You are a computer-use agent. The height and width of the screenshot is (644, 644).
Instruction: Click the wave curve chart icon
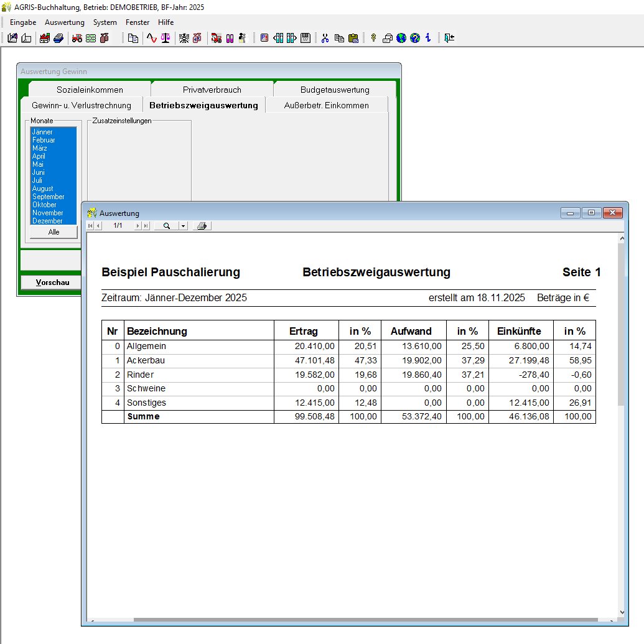151,38
